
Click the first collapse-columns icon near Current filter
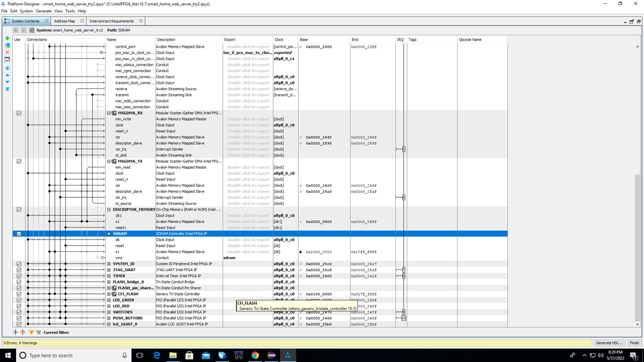point(15,332)
